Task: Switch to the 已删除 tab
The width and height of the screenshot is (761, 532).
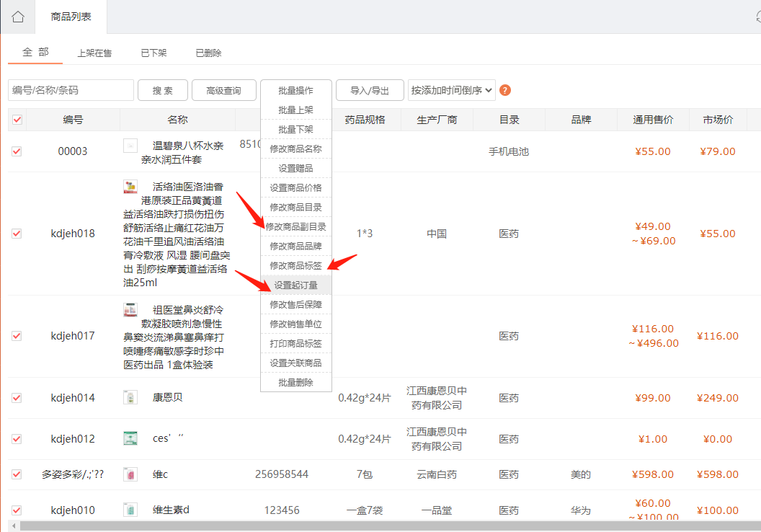Action: click(208, 53)
